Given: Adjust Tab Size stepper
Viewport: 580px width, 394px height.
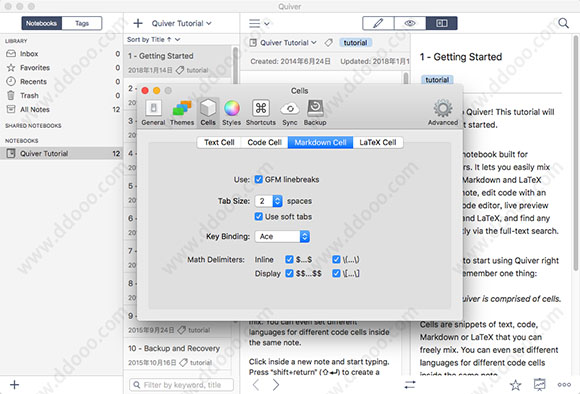Looking at the screenshot, I should coord(277,201).
